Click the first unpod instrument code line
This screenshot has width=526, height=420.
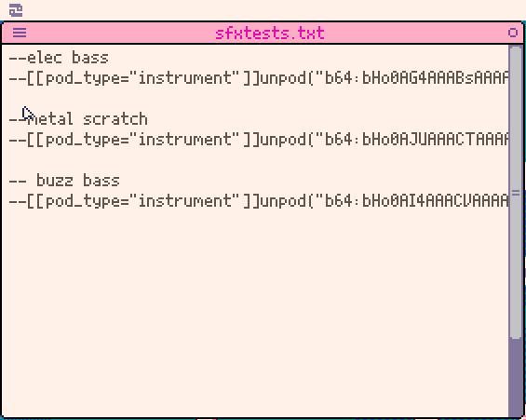[259, 78]
